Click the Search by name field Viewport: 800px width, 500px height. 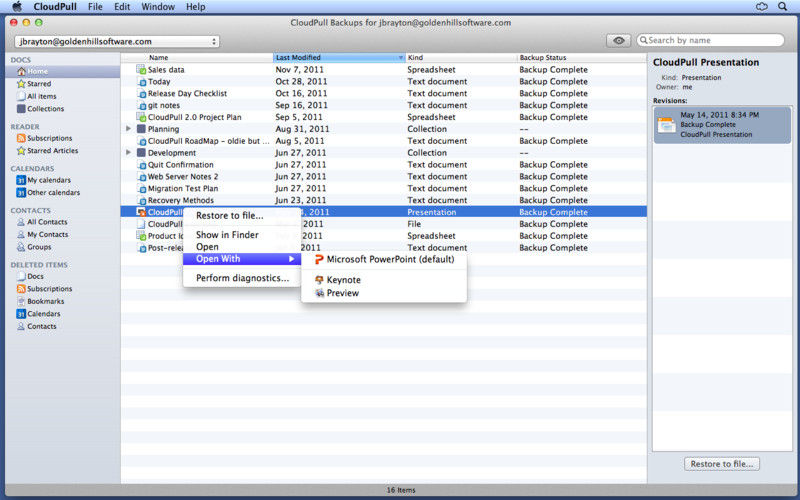(710, 40)
